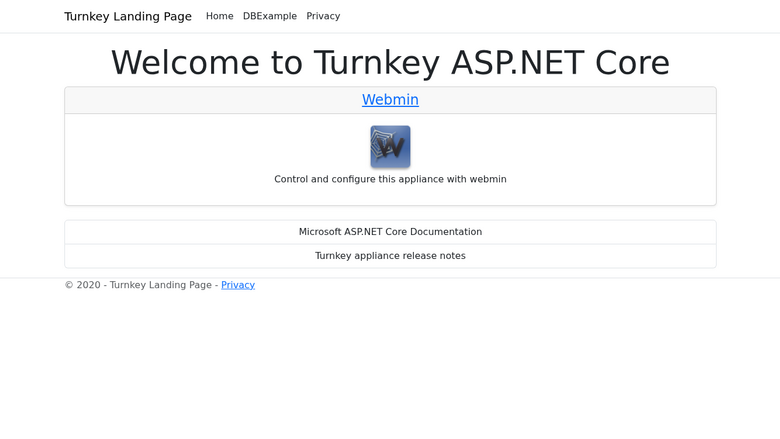The image size is (780, 439).
Task: Click the Turnkey Landing Page brand link
Action: (x=128, y=16)
